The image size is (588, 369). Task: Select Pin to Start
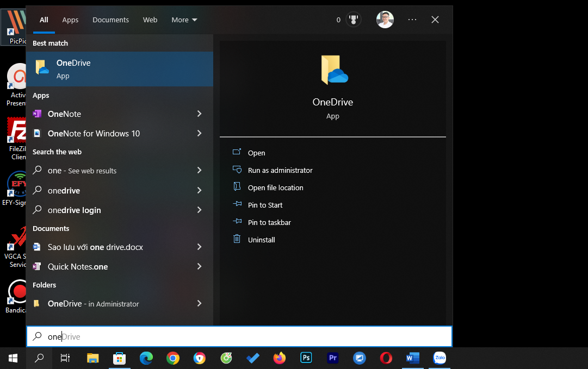coord(265,205)
